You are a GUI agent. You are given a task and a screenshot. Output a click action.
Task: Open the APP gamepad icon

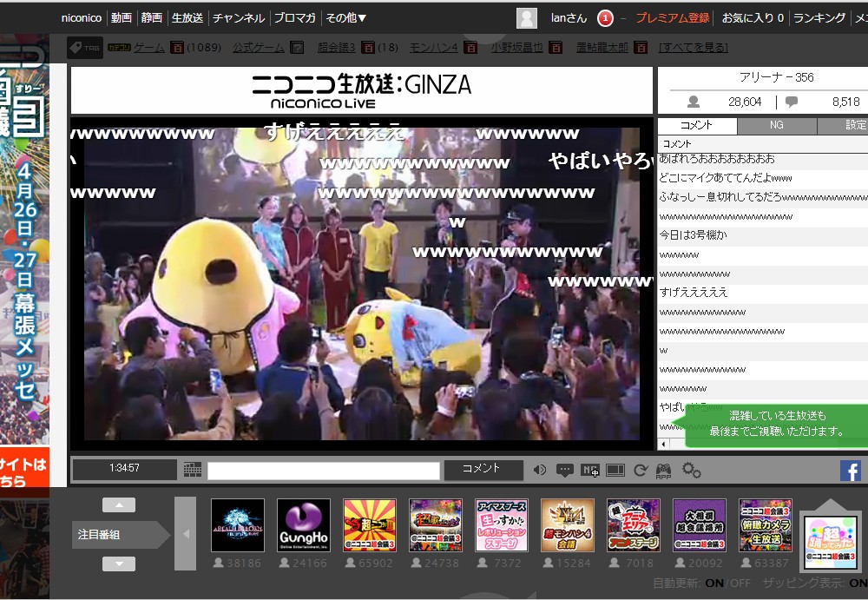click(x=663, y=471)
